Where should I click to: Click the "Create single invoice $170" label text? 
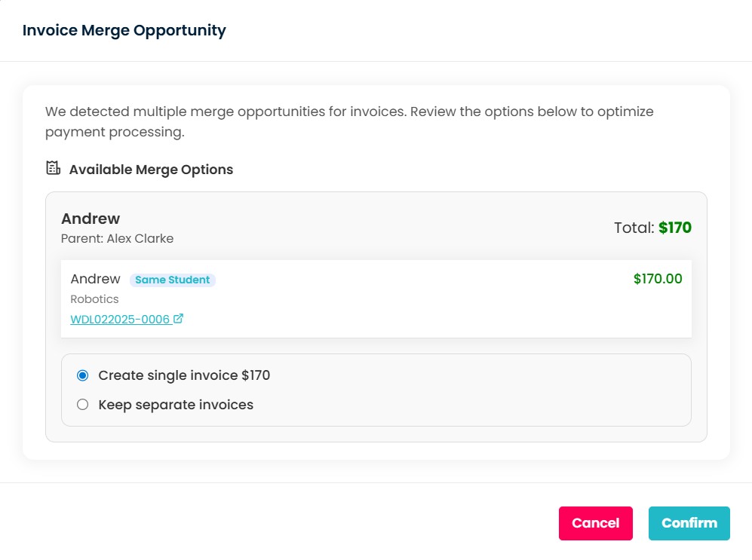tap(184, 375)
